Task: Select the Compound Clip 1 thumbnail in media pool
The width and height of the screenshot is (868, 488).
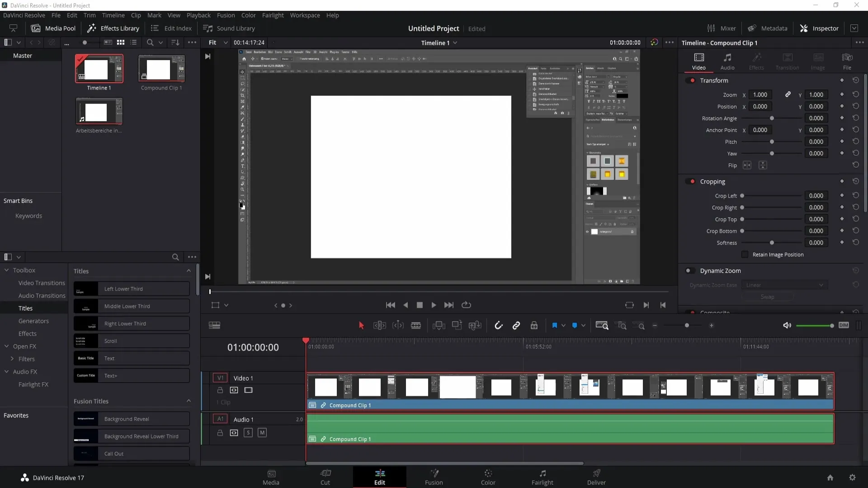Action: pyautogui.click(x=161, y=67)
